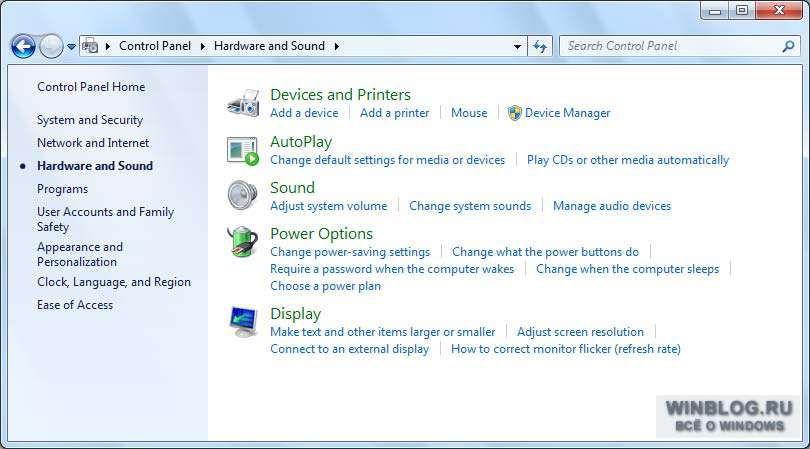This screenshot has width=810, height=449.
Task: Click the refresh arrows button
Action: [540, 47]
